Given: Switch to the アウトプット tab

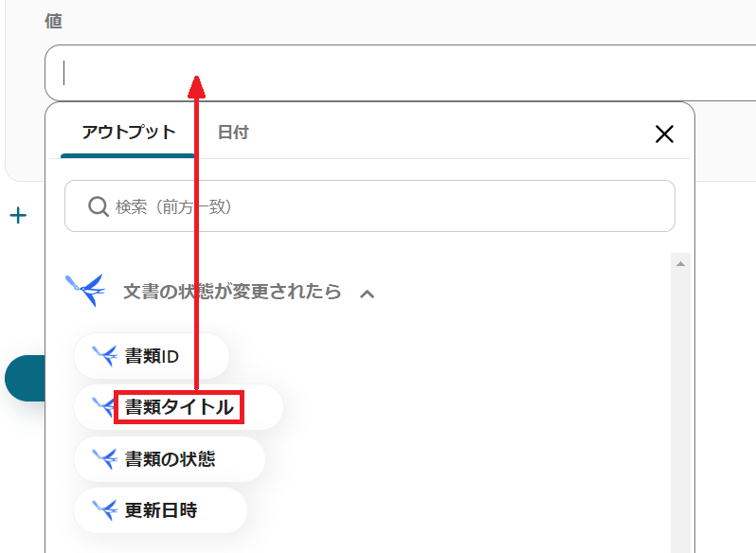Looking at the screenshot, I should pos(128,133).
